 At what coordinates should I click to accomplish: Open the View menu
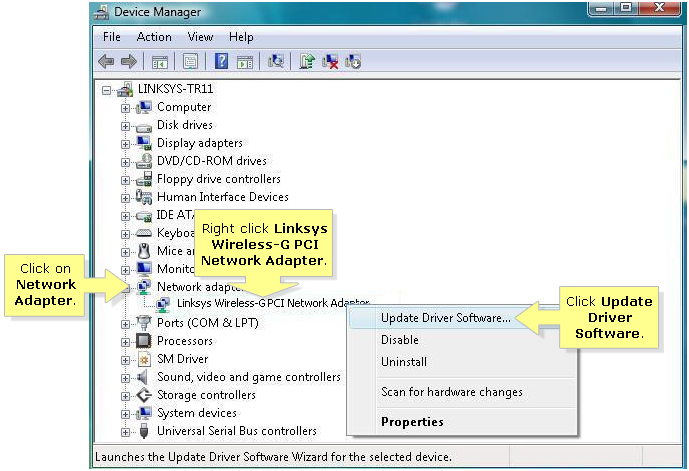200,37
